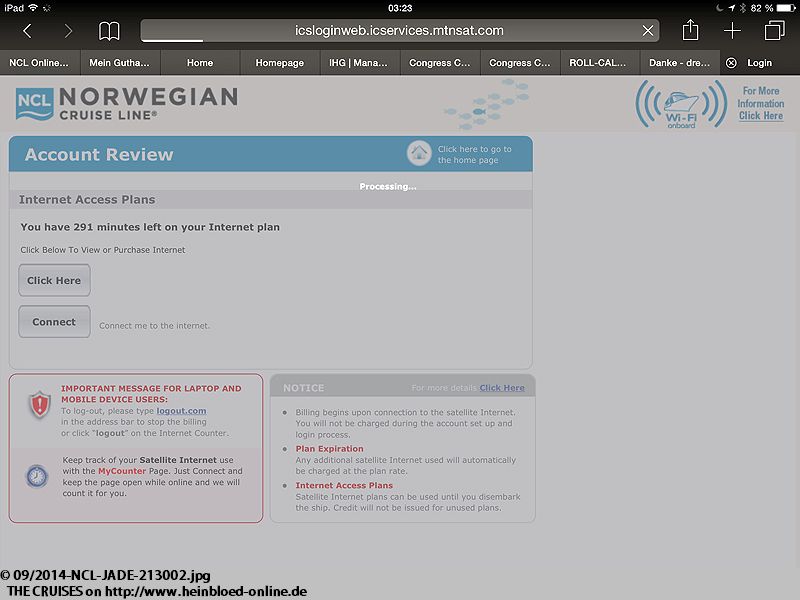Tap the Safari forward arrow
This screenshot has width=800, height=600.
click(68, 31)
